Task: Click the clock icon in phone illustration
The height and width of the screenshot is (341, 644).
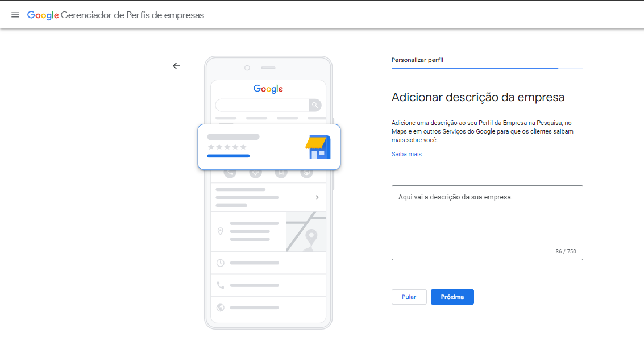Action: point(221,263)
